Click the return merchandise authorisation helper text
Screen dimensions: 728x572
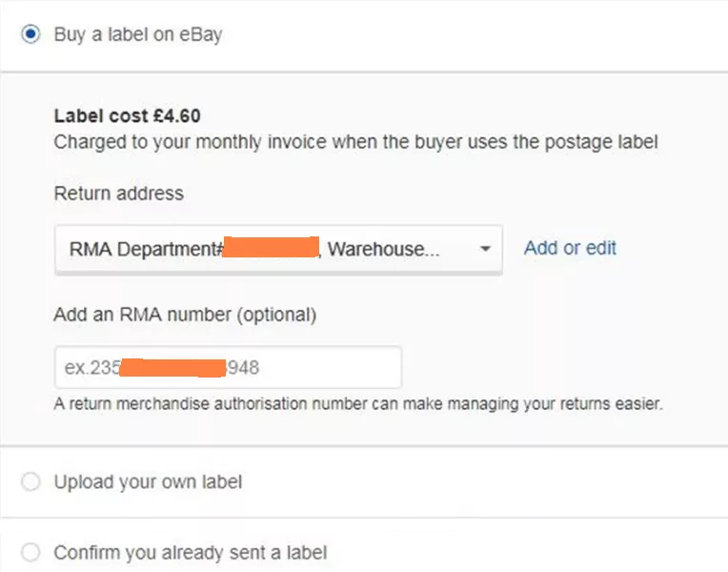357,404
